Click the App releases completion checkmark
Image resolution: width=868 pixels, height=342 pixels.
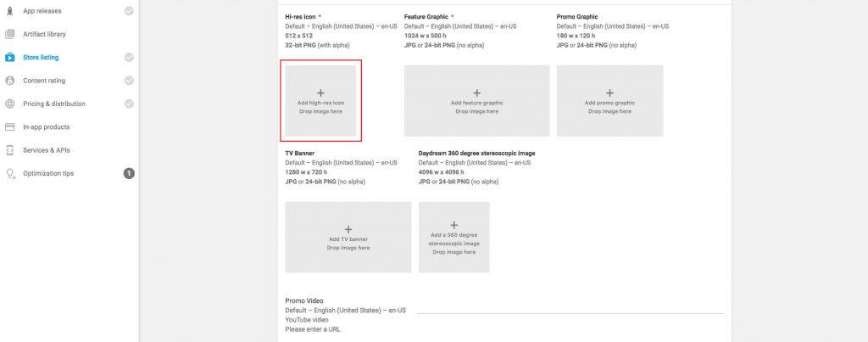[x=129, y=11]
